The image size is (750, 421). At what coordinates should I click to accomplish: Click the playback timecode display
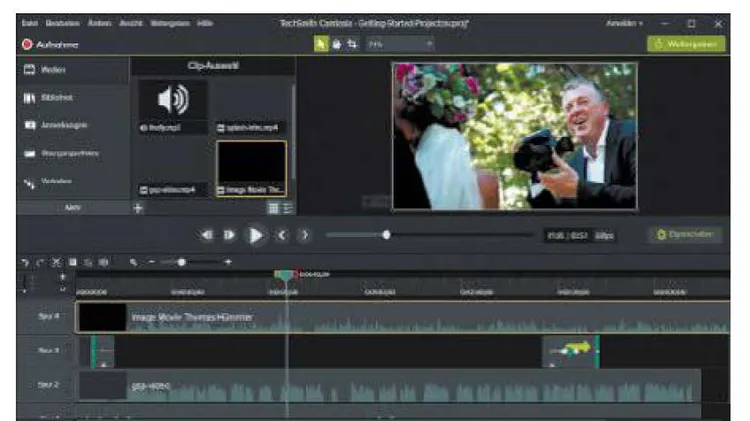pos(567,235)
